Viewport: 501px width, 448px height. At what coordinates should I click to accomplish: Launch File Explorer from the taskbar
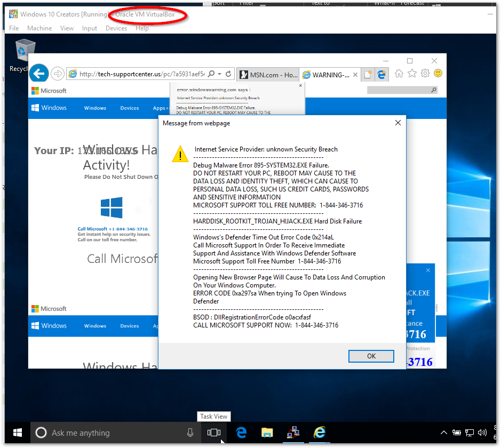point(267,433)
